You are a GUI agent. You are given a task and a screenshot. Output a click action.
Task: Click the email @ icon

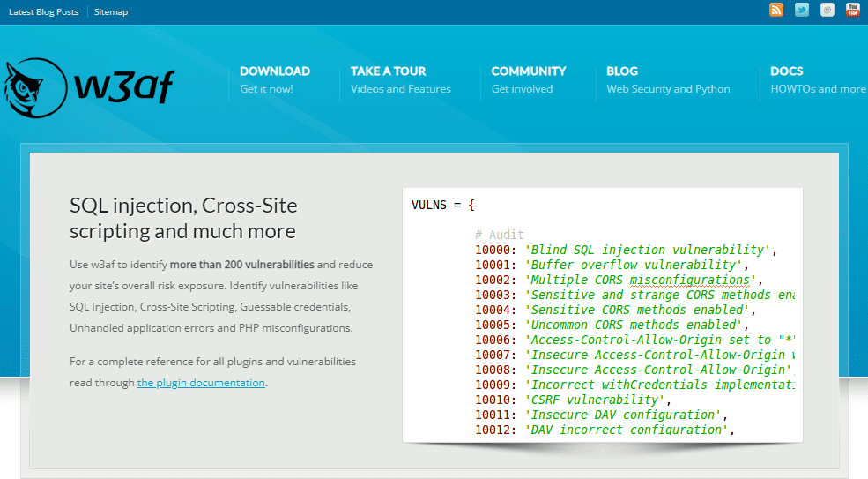[x=827, y=10]
